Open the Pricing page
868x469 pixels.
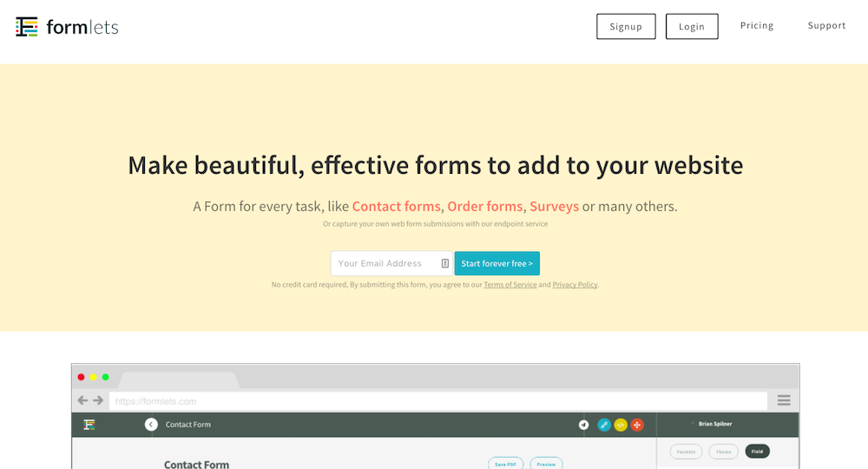pyautogui.click(x=756, y=26)
